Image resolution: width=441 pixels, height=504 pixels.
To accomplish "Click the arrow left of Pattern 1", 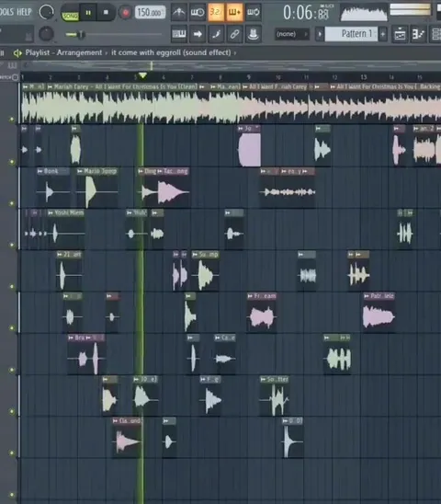I will 320,34.
